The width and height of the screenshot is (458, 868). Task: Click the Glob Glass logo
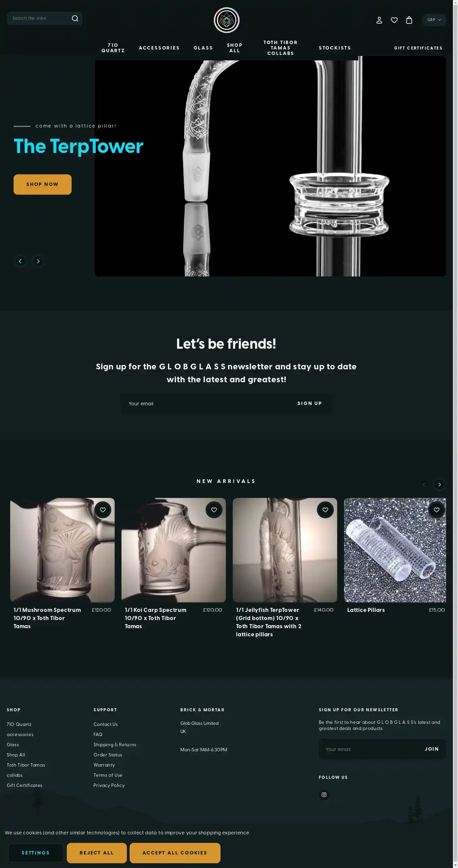227,20
